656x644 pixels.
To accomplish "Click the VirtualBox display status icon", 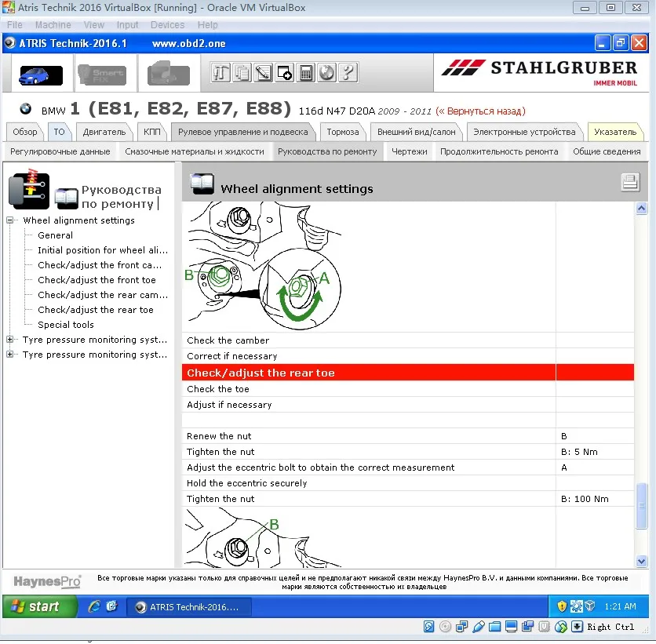I will (x=512, y=627).
